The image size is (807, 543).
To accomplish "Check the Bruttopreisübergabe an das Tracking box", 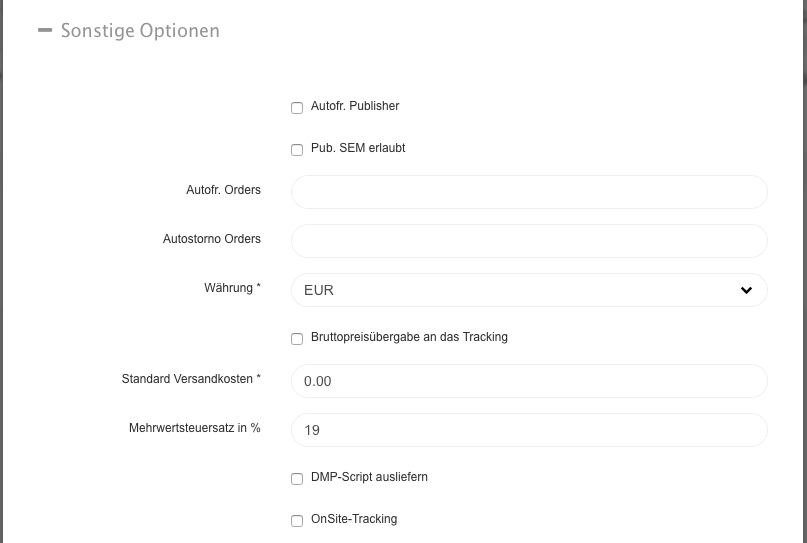I will 297,339.
